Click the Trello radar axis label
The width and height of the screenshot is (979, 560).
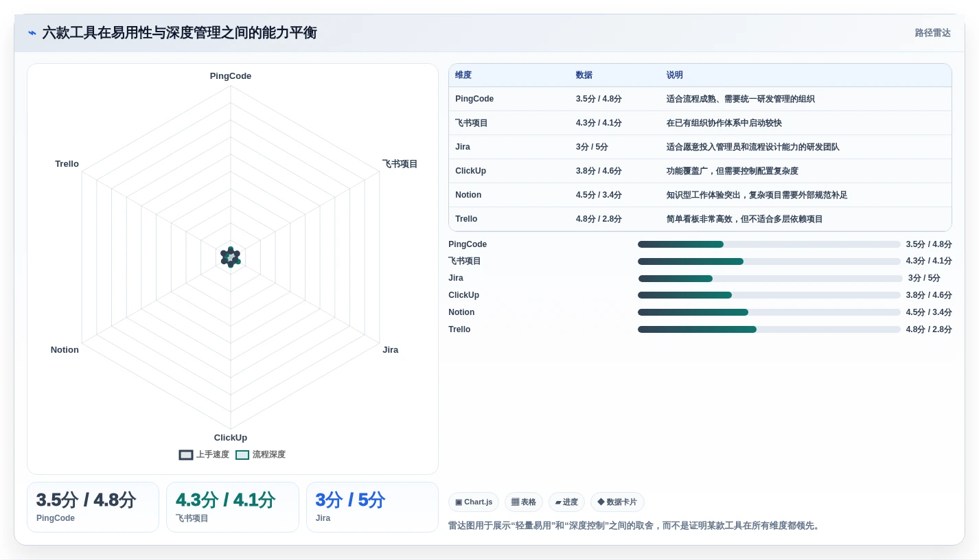[67, 164]
